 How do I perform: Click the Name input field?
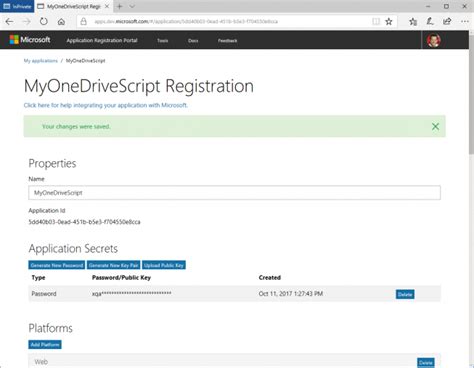234,193
